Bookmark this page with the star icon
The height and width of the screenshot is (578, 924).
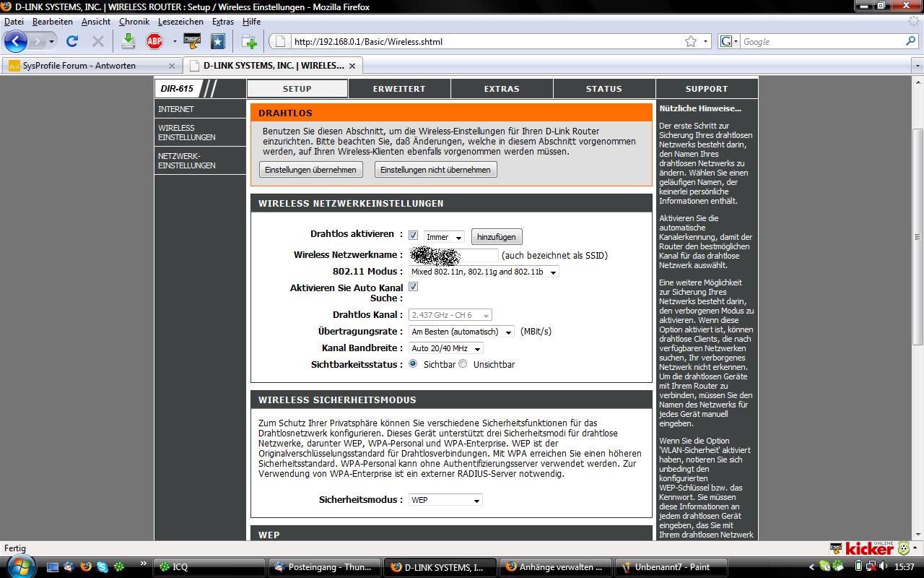(691, 41)
